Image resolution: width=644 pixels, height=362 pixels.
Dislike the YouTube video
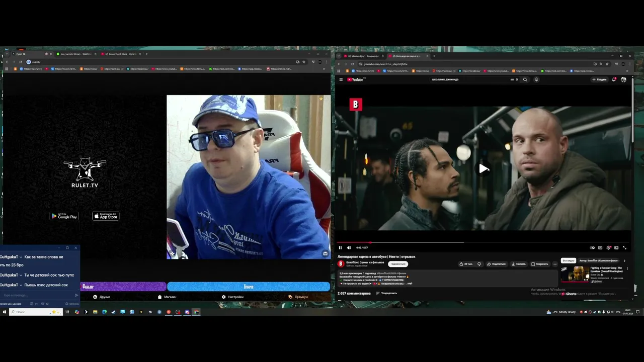pos(479,264)
